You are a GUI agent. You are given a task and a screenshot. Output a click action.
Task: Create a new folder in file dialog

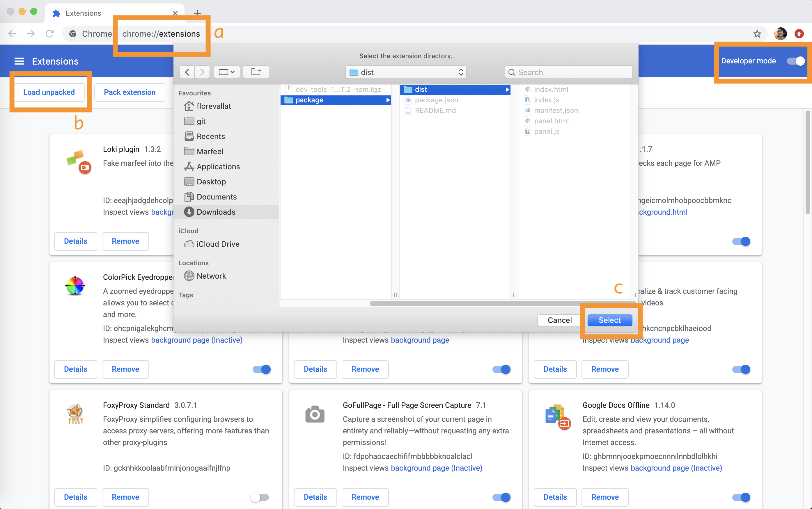pos(256,72)
